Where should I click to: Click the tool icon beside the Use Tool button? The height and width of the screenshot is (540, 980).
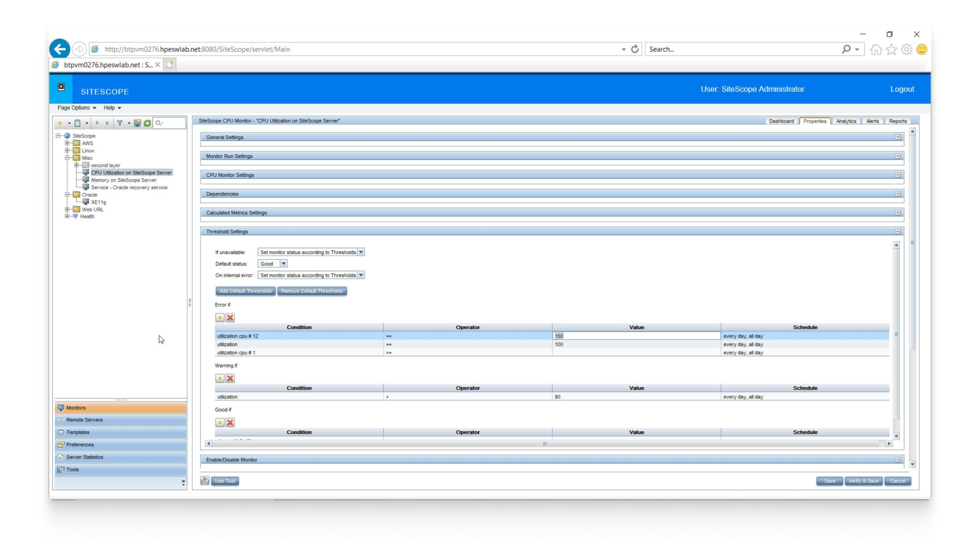pyautogui.click(x=205, y=481)
